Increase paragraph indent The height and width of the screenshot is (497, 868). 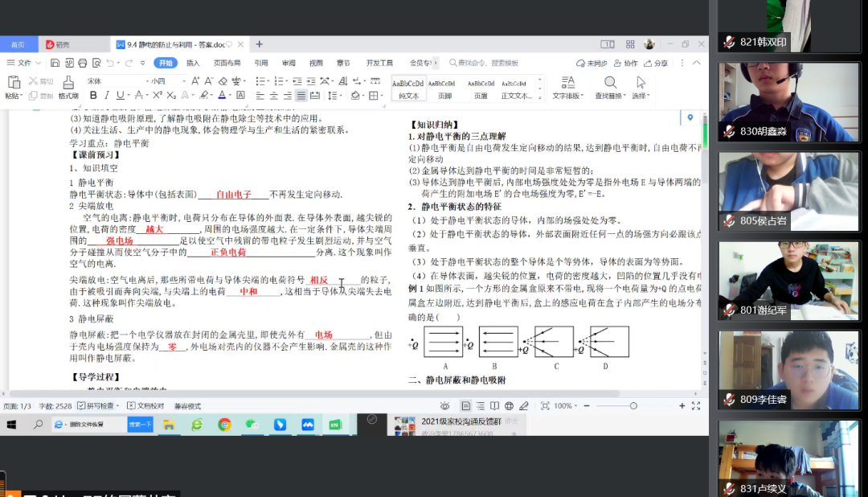click(311, 81)
